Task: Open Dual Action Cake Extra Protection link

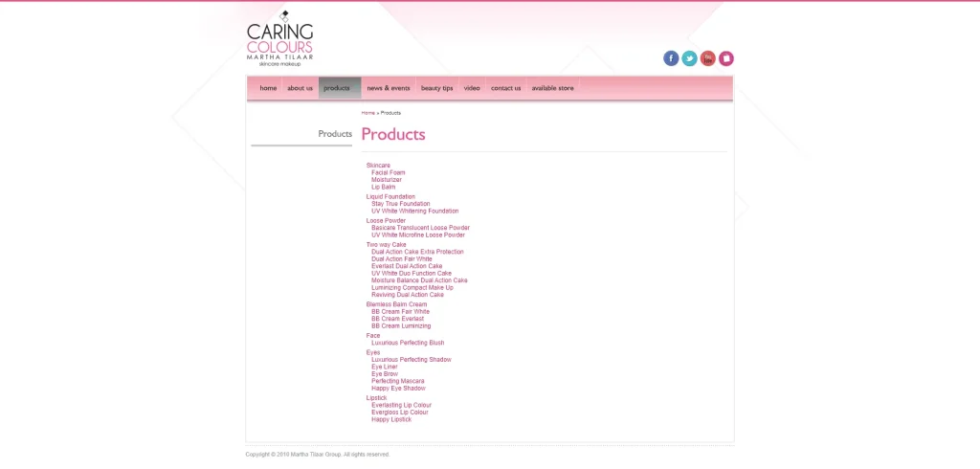Action: [417, 252]
